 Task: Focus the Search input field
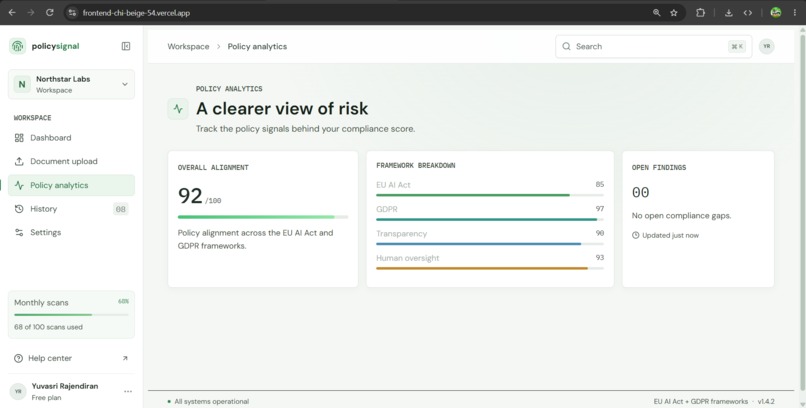[x=653, y=46]
